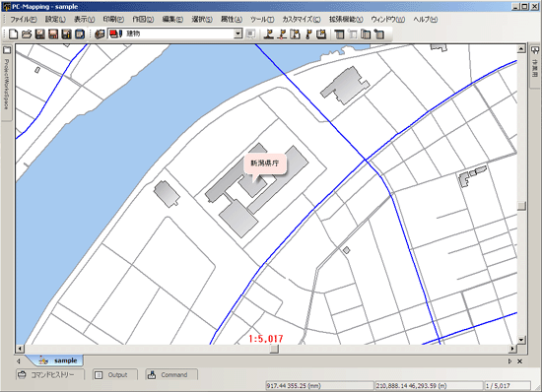Screen dimensions: 542x392
Task: Click the New file icon
Action: click(14, 33)
